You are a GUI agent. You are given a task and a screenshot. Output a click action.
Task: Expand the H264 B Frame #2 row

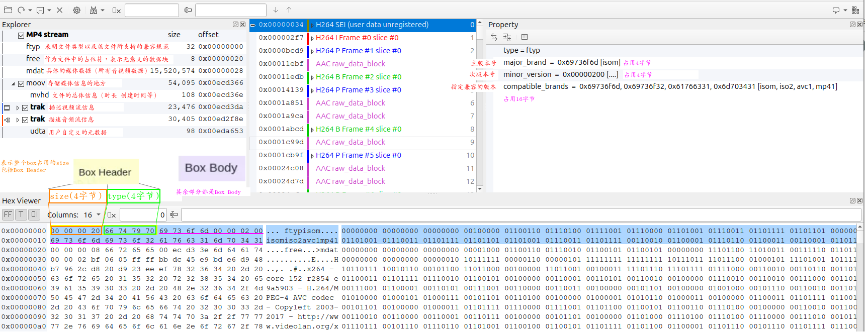point(312,77)
